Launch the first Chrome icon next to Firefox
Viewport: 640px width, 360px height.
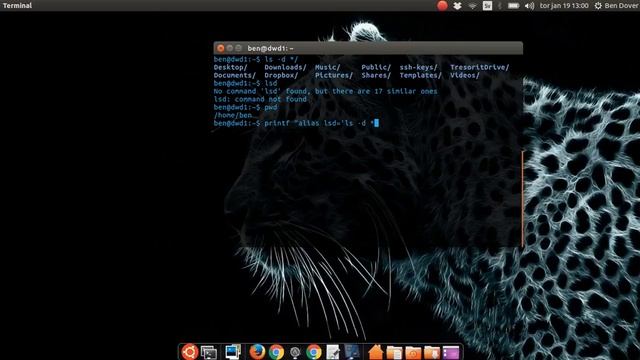coord(276,352)
